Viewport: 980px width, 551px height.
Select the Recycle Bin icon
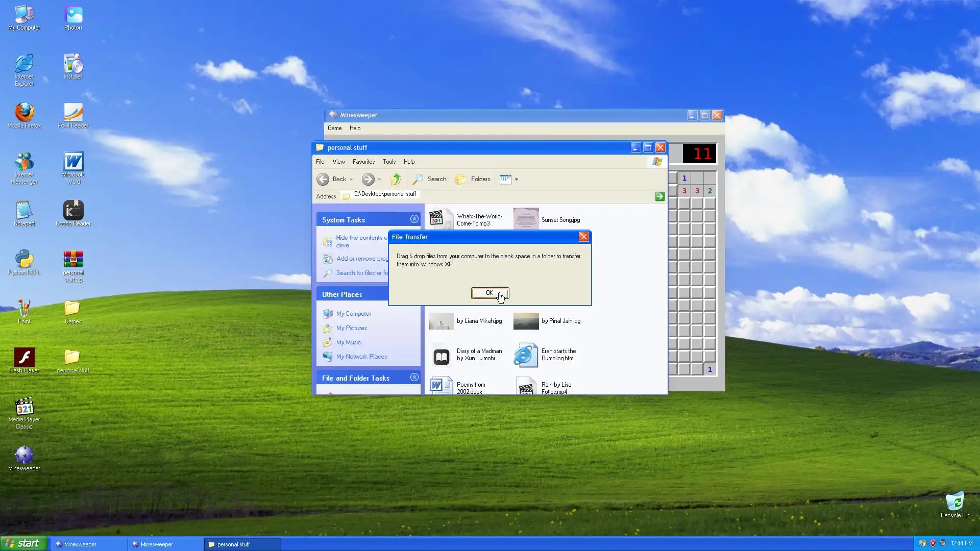954,503
